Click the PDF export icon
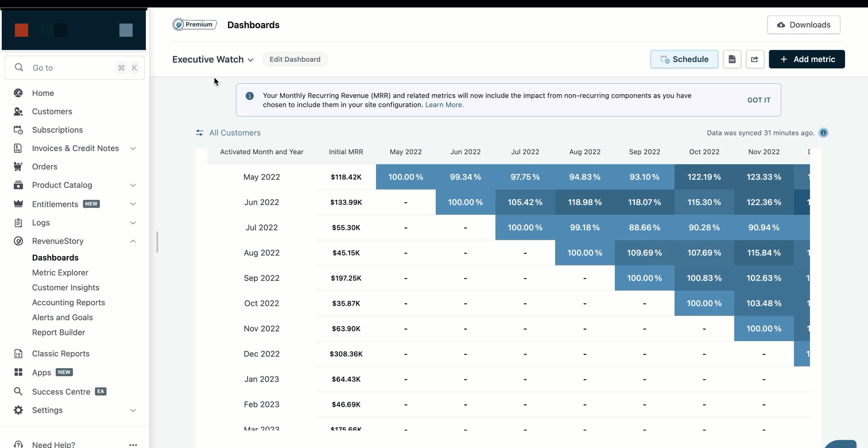The width and height of the screenshot is (868, 448). click(732, 59)
